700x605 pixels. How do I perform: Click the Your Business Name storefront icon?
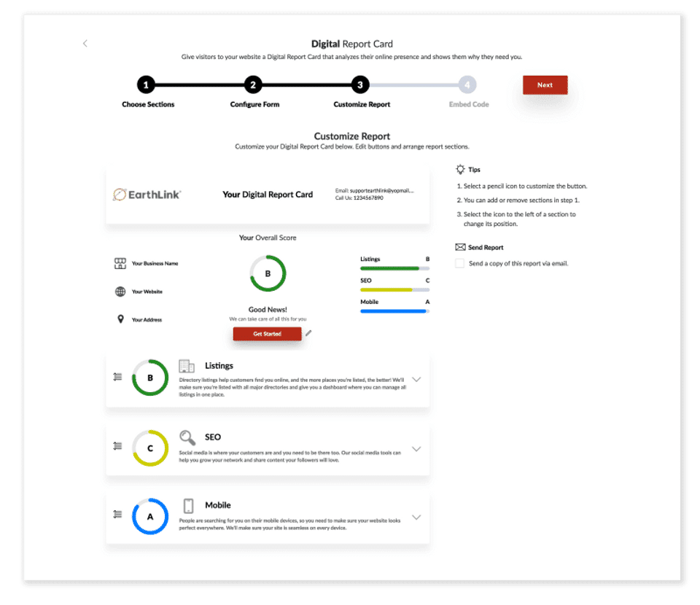pyautogui.click(x=120, y=263)
